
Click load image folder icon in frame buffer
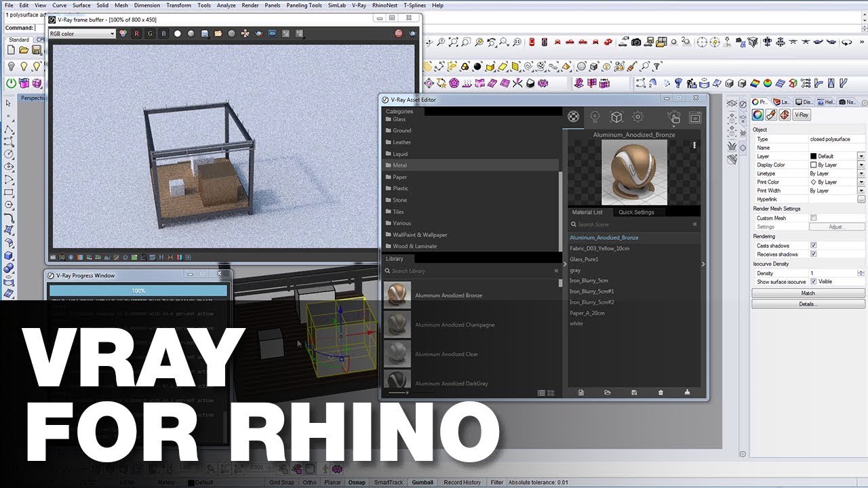218,33
